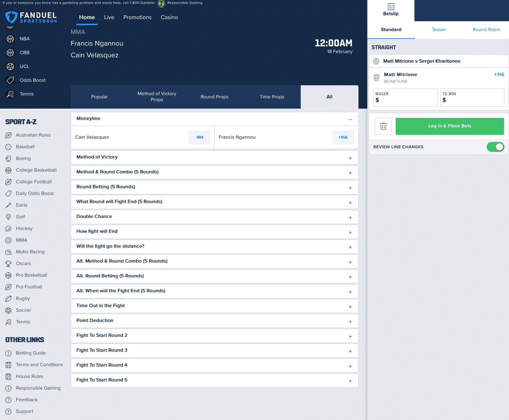Click the Wager amount input field
Viewport: 509px width, 420px height.
tap(405, 97)
